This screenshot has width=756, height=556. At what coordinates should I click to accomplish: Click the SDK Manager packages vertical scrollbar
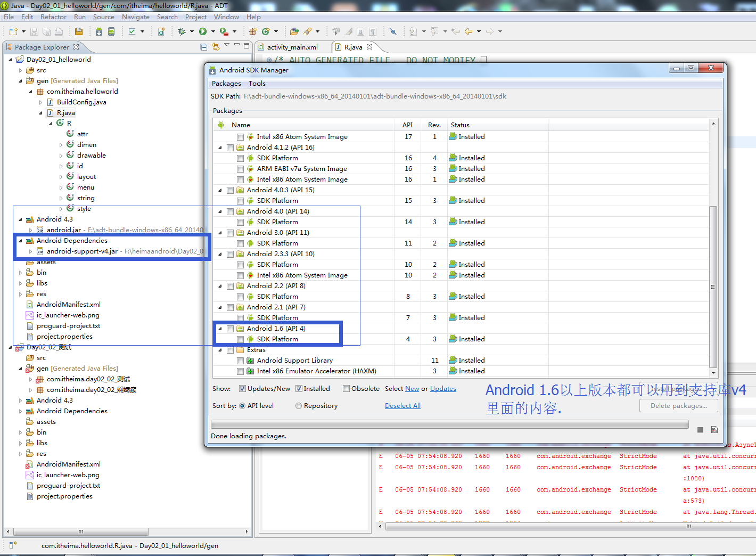point(713,288)
